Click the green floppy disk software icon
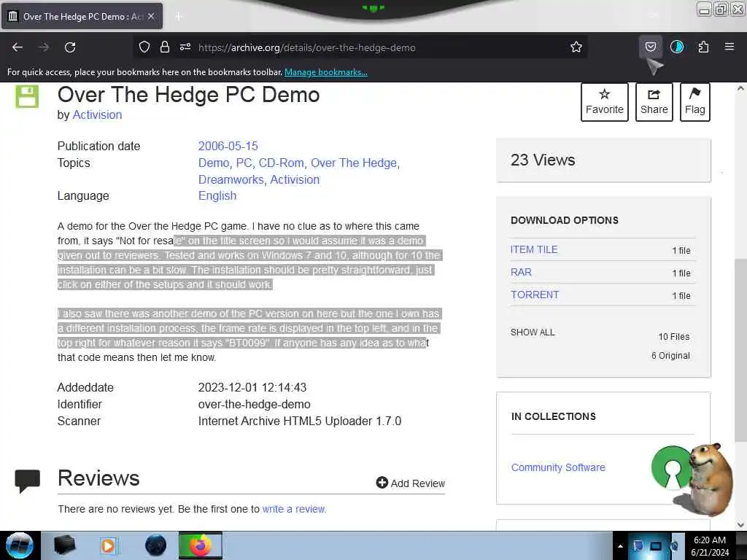 [27, 97]
